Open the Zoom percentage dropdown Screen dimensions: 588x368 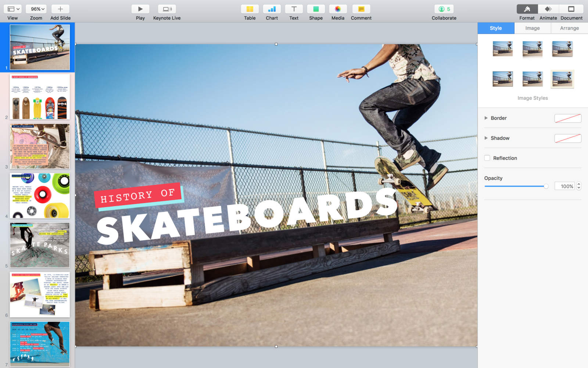click(37, 9)
